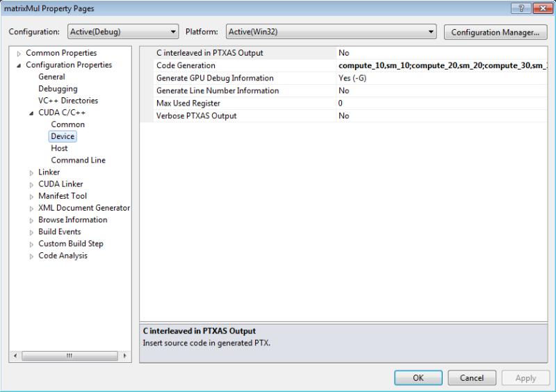Select the Generate Line Number Information property
Viewport: 556px width, 392px height.
pos(218,91)
